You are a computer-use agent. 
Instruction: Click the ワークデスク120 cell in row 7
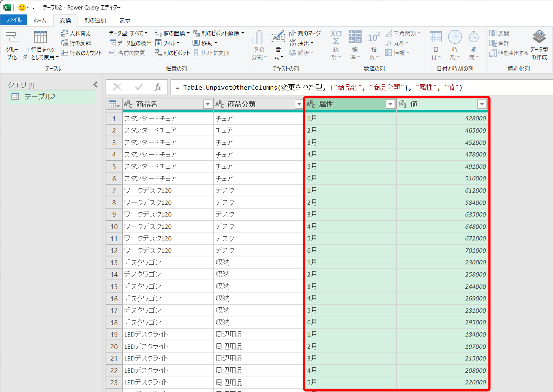pos(168,190)
